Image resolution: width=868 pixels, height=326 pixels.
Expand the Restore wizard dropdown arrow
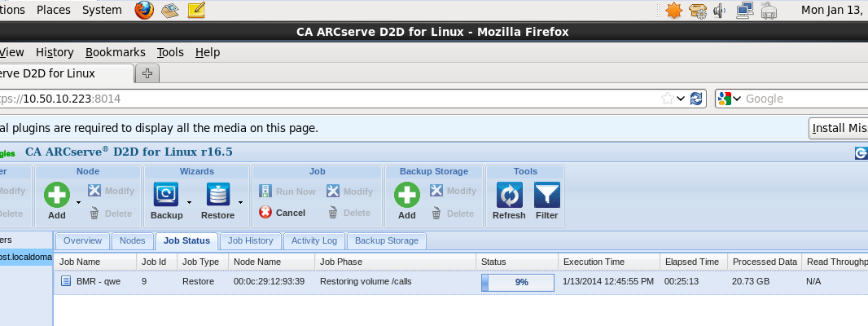pyautogui.click(x=240, y=202)
